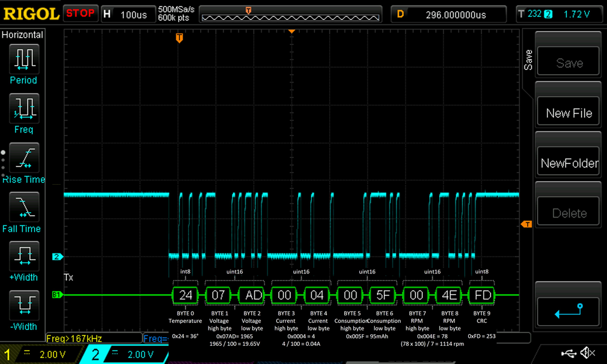Select the -Width measurement icon
Screen dimensions: 607x364
pos(24,305)
